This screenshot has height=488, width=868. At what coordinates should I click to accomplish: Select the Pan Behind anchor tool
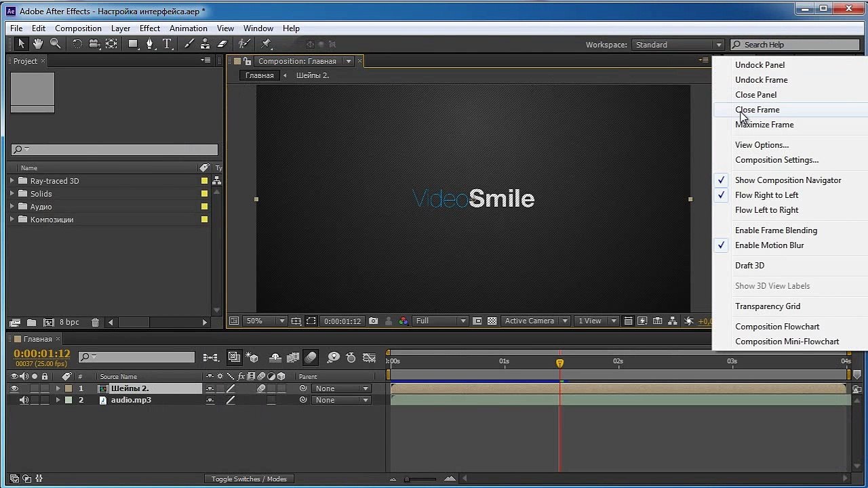point(112,44)
